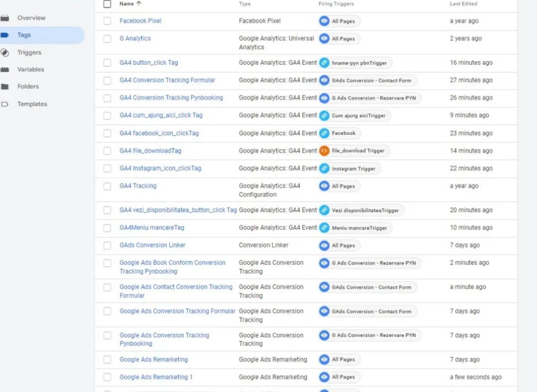Select the GAds Conversion Linker checkbox
Image resolution: width=537 pixels, height=392 pixels.
[x=107, y=245]
